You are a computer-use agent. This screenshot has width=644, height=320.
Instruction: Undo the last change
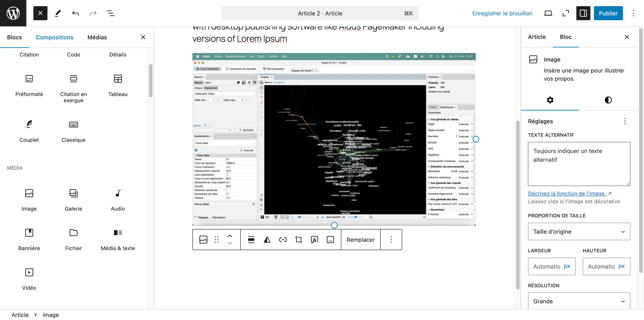pos(76,13)
